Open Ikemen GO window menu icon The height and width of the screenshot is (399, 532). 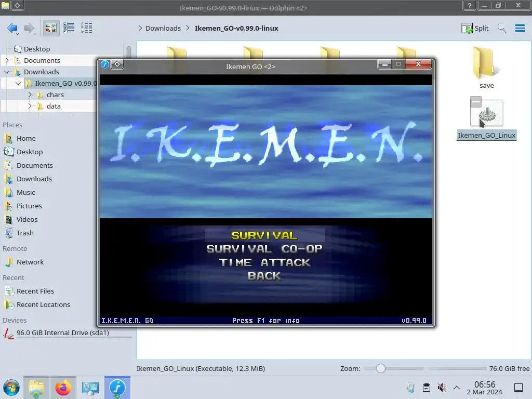point(105,64)
